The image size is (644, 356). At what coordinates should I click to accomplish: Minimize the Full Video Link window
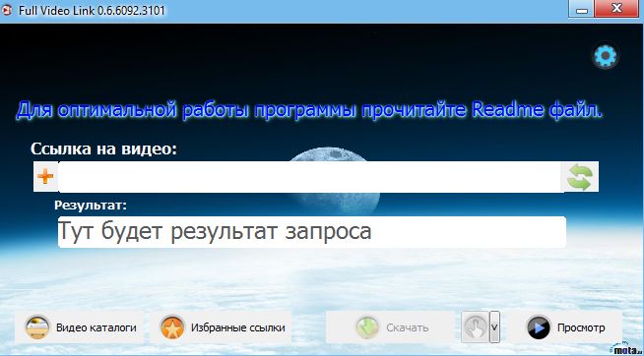[x=582, y=9]
